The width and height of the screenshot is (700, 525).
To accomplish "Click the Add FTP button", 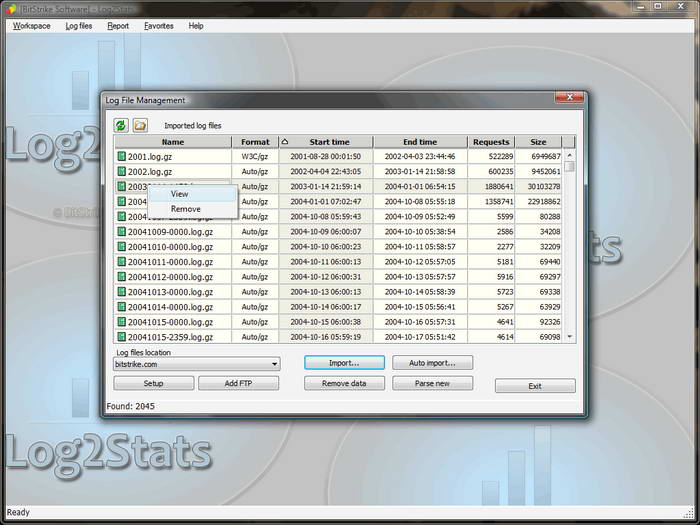I will pyautogui.click(x=238, y=383).
